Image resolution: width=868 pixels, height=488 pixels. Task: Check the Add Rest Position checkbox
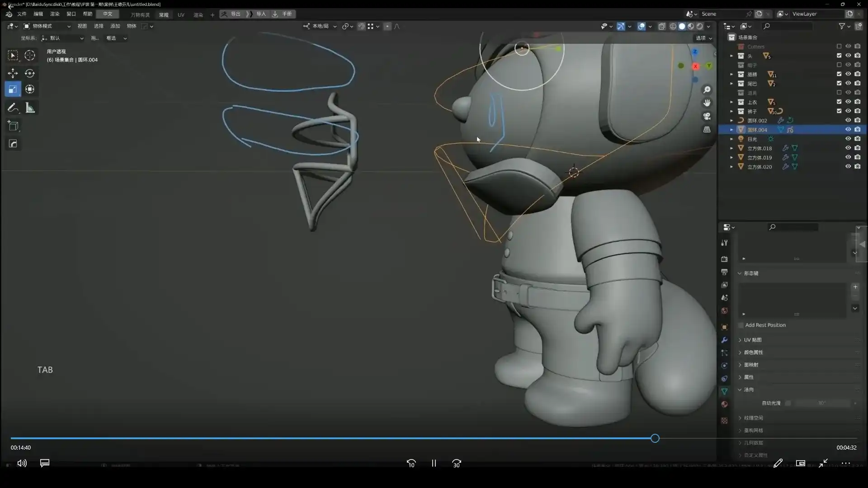point(741,325)
